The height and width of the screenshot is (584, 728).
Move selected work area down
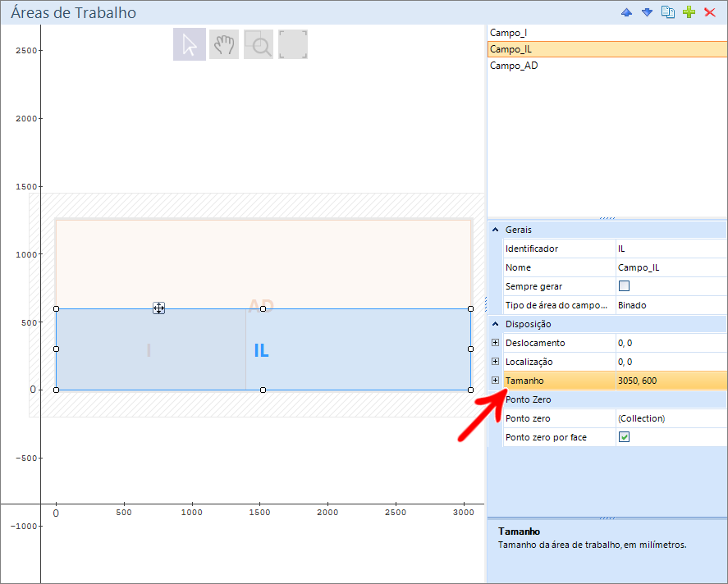click(x=647, y=12)
